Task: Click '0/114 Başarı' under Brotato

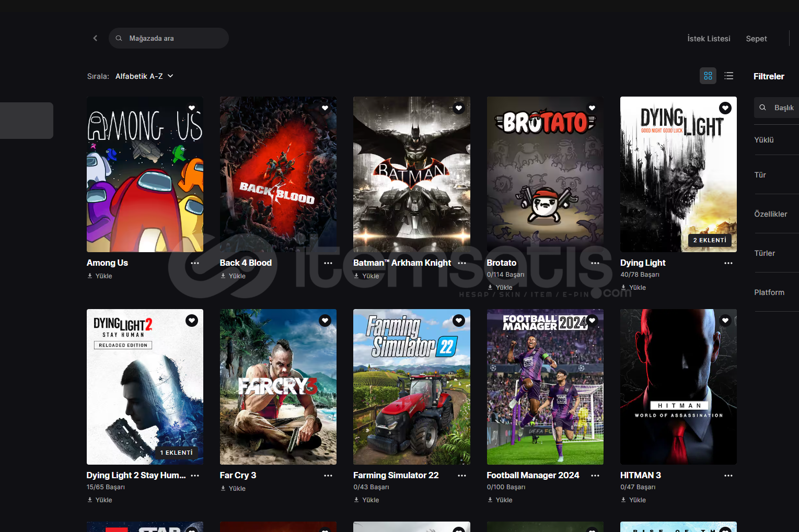Action: 506,275
